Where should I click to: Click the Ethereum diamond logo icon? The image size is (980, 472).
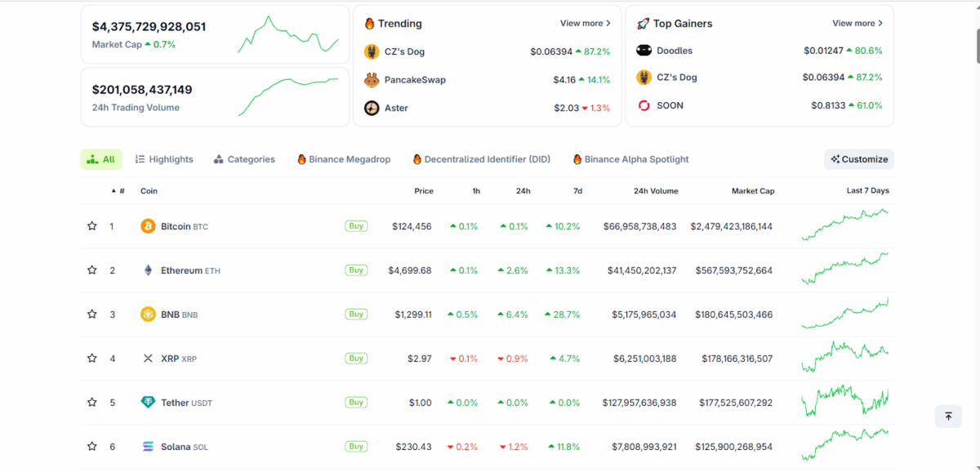tap(148, 270)
